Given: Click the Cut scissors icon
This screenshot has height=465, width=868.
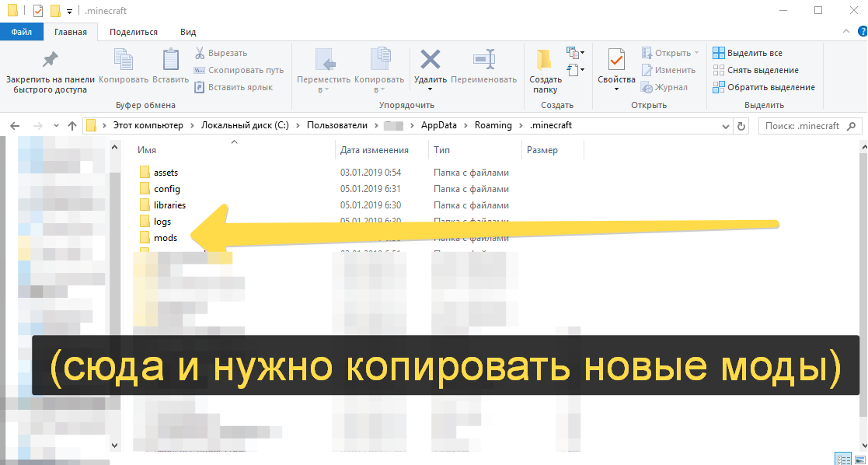Looking at the screenshot, I should coord(200,53).
